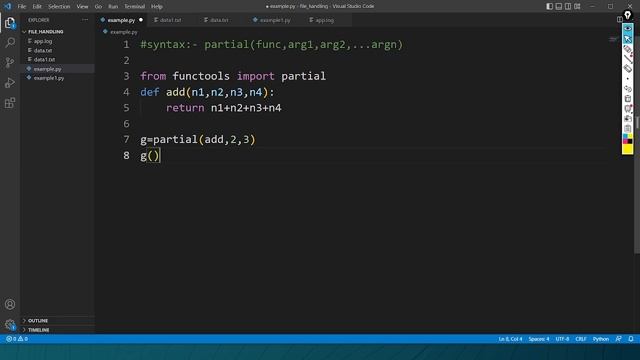
Task: Toggle the secondary side bar layout button
Action: (x=568, y=6)
